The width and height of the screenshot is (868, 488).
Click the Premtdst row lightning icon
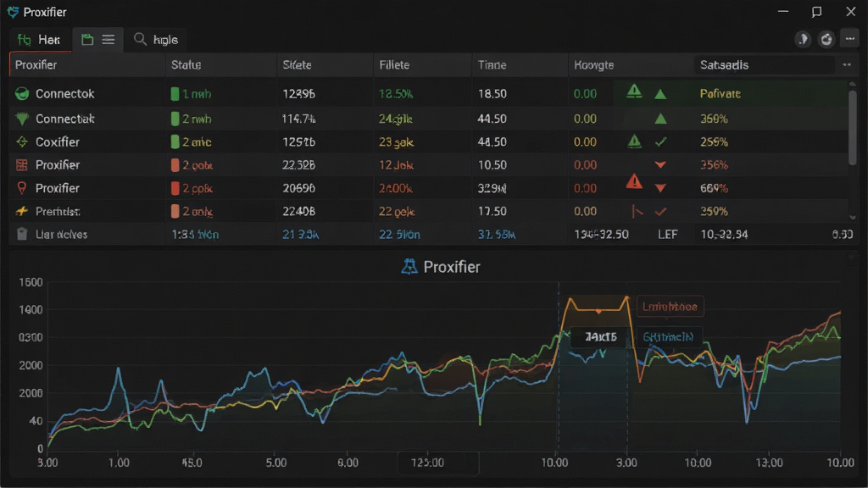tap(21, 211)
